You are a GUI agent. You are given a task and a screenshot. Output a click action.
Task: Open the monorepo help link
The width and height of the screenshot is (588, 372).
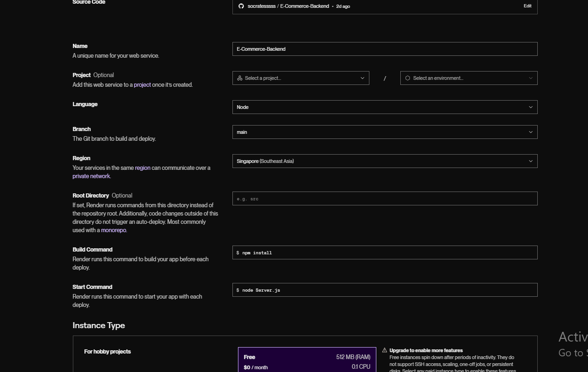(113, 230)
